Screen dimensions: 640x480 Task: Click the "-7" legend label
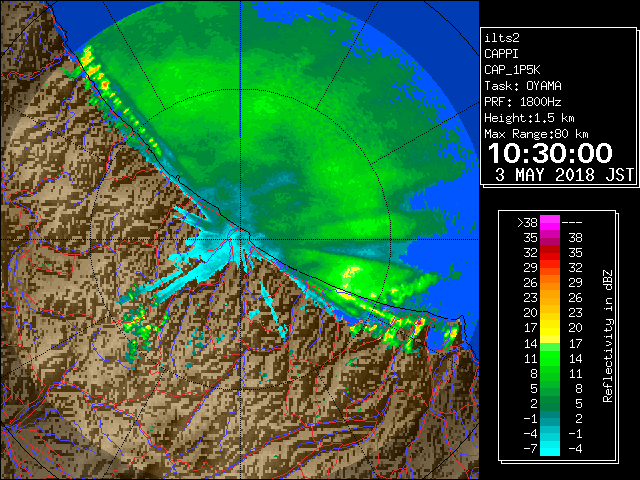pos(530,449)
